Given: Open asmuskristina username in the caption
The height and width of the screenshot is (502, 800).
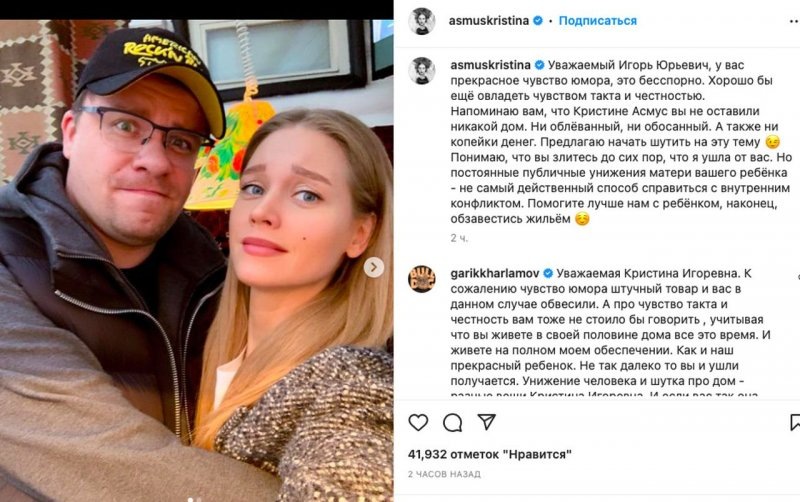Looking at the screenshot, I should pos(491,65).
